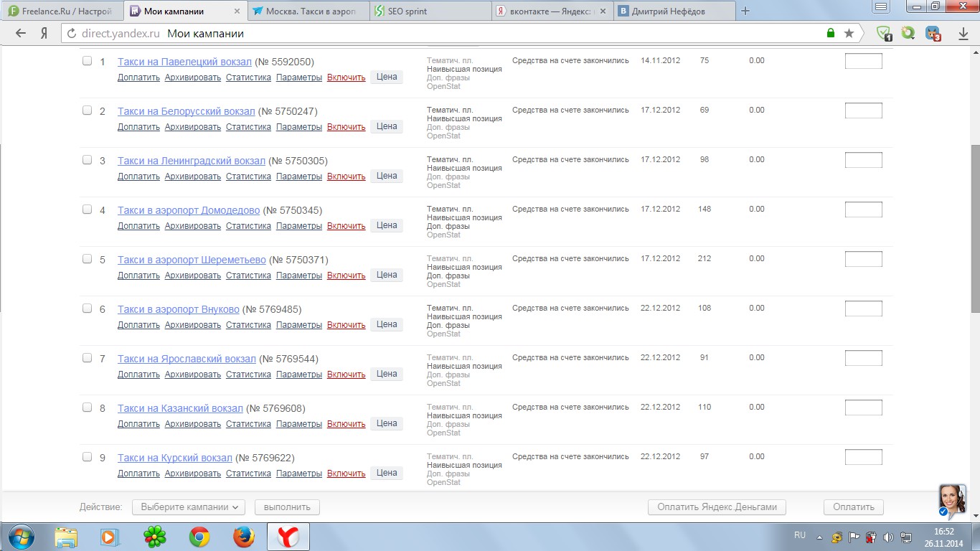
Task: Click the payment input field for Павелецкий вокзал
Action: (x=864, y=61)
